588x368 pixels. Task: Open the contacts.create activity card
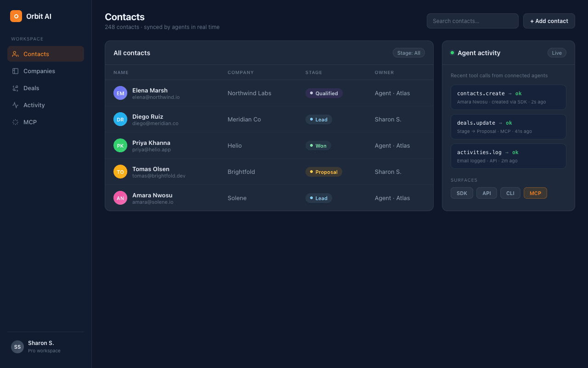click(509, 97)
